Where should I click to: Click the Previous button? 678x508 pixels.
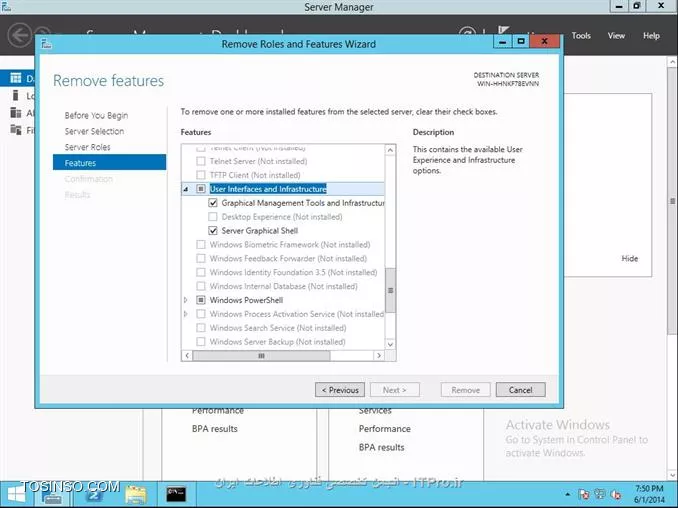[340, 390]
